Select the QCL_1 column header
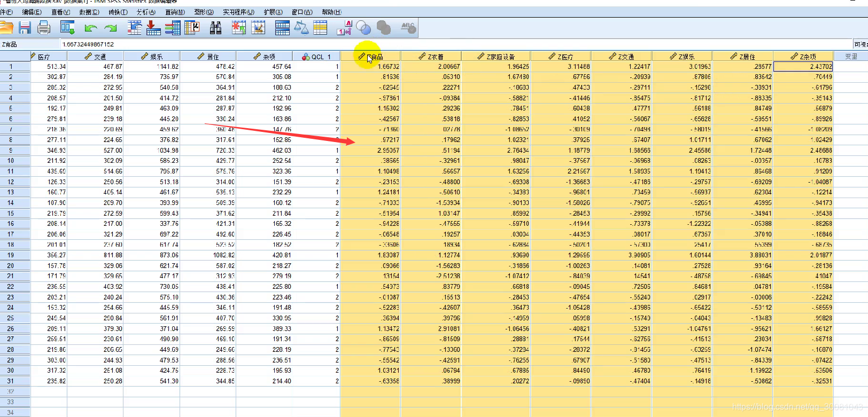 click(x=316, y=56)
